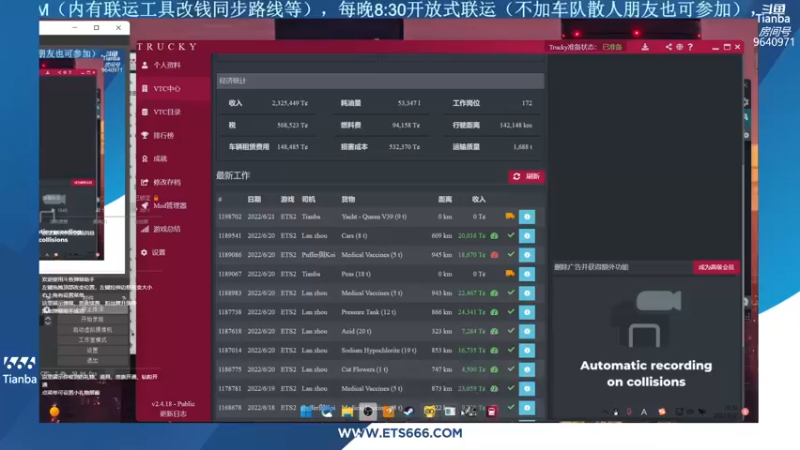Click the trophy icon beside 排行榜
The width and height of the screenshot is (800, 450).
tap(145, 136)
